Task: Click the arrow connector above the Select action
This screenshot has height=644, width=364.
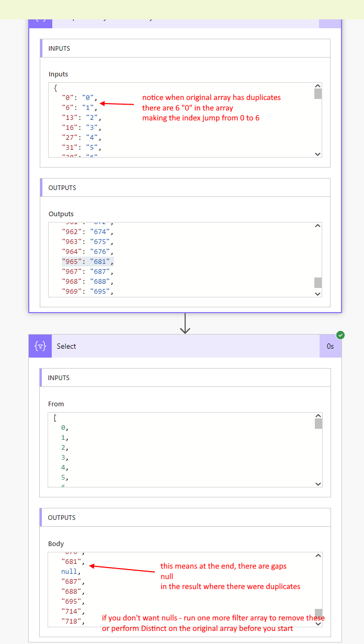Action: pos(185,324)
